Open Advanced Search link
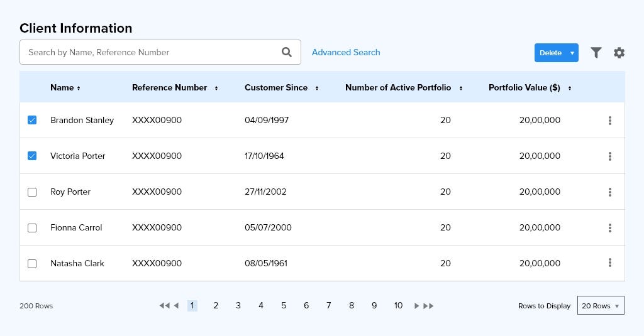The image size is (644, 336). (x=346, y=52)
